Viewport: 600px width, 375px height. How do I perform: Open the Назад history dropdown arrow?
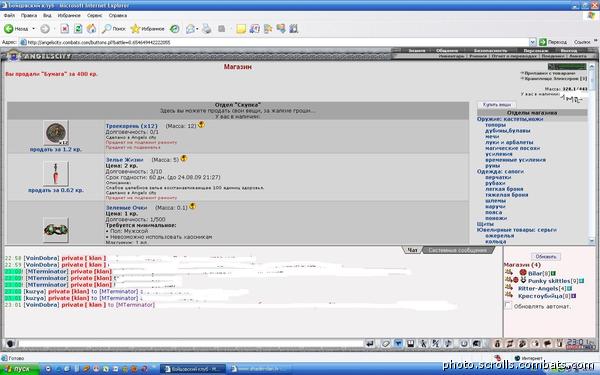pos(34,29)
